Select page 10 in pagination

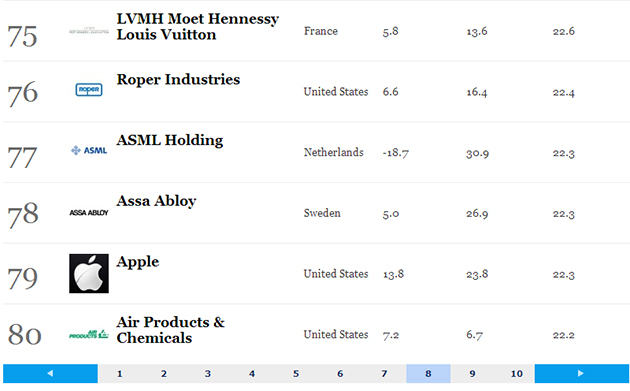(516, 373)
